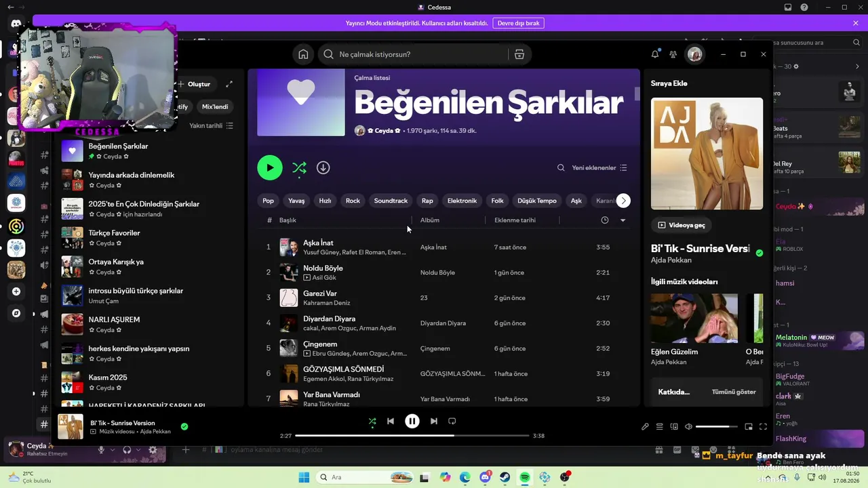
Task: Toggle the liked checkmark in the player bar
Action: tap(184, 427)
